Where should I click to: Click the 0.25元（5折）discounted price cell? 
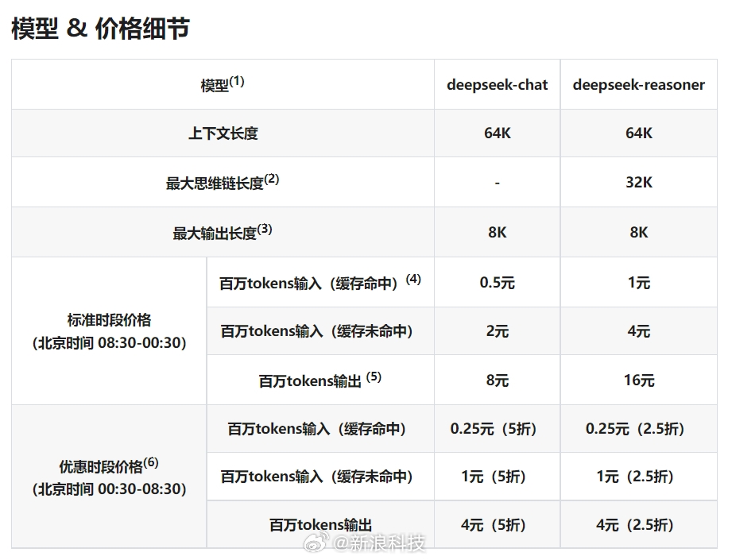tap(497, 428)
